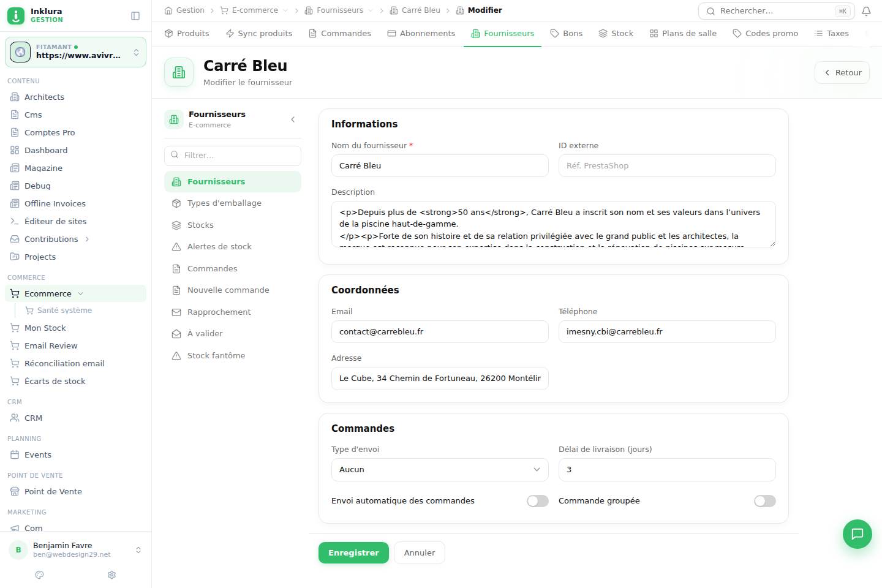Switch to the Bons tab
Image resolution: width=882 pixels, height=588 pixels.
tap(567, 33)
